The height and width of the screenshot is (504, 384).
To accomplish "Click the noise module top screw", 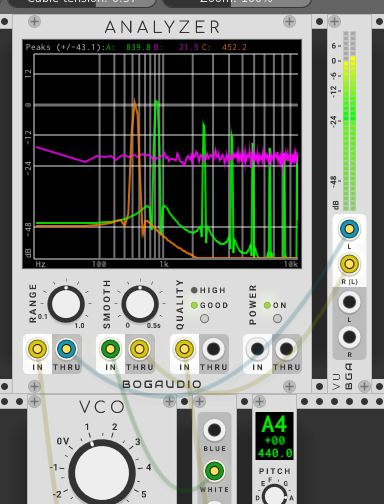I will pos(199,401).
